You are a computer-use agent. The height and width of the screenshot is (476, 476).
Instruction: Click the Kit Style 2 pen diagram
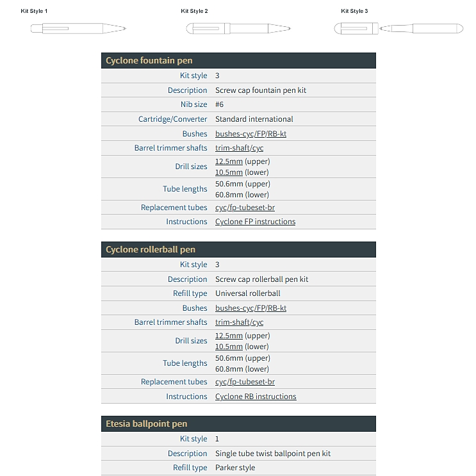238,29
